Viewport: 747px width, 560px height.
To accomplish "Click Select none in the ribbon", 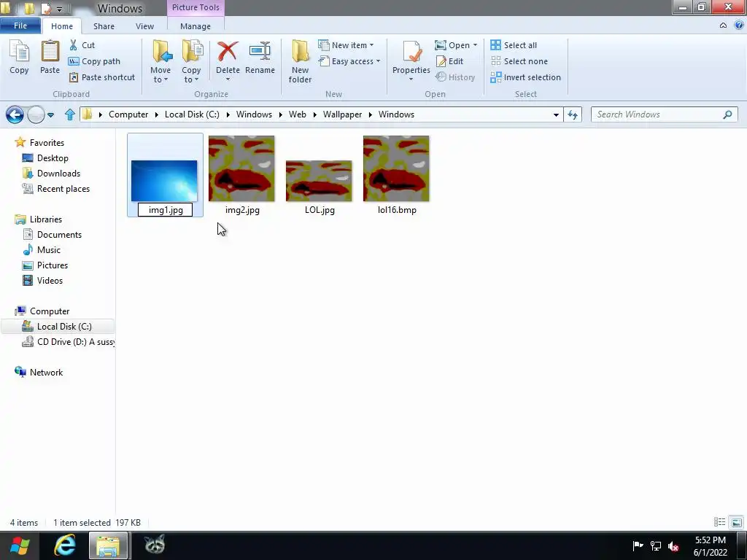I will click(519, 61).
